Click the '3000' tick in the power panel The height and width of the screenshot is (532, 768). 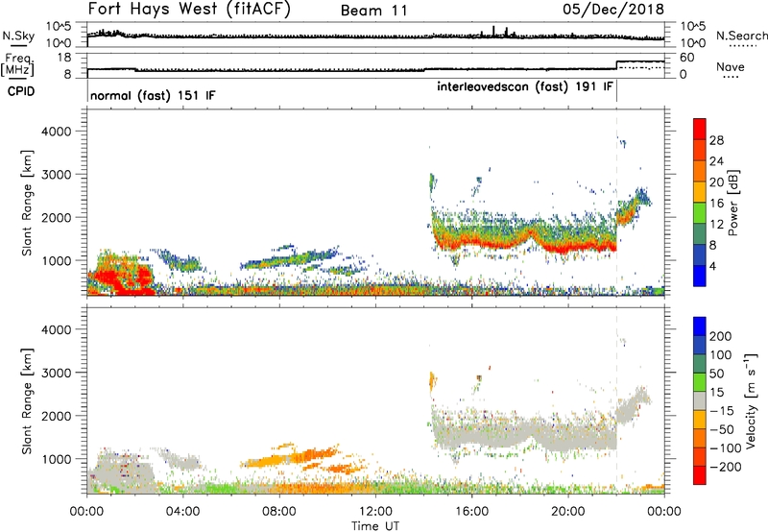(57, 175)
